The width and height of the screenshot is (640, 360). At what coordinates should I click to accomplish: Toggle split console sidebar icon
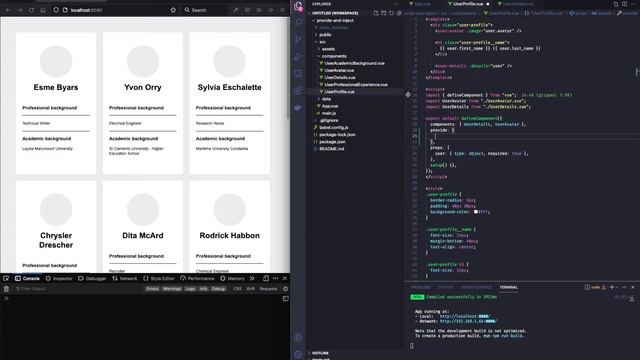tap(285, 298)
